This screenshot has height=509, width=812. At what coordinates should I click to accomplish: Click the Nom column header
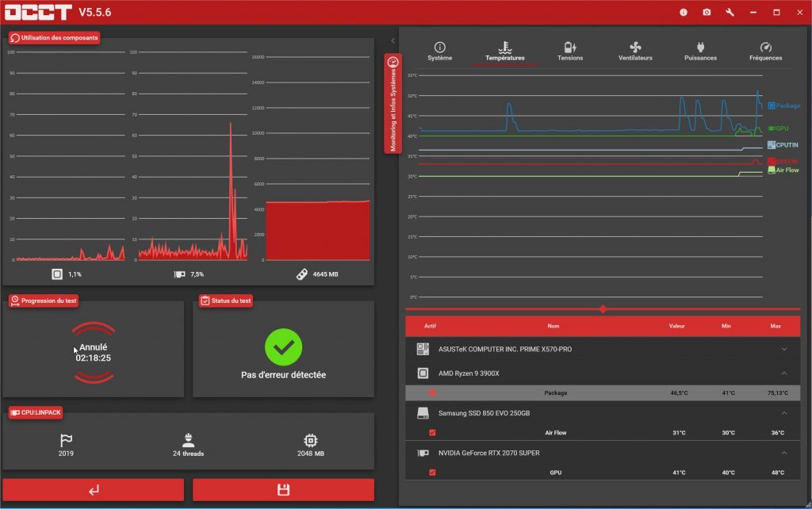[553, 326]
